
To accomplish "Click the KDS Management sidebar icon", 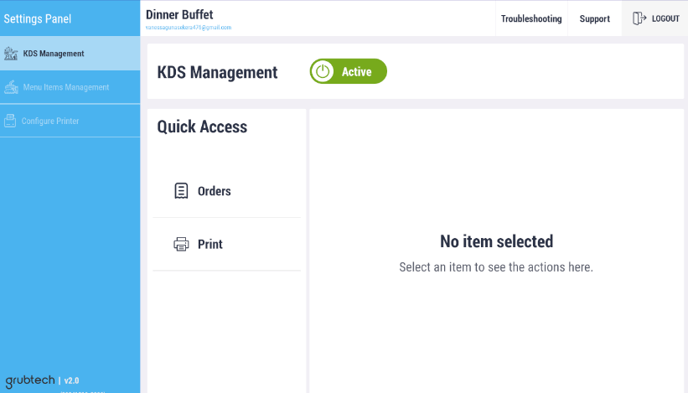I will pos(11,54).
